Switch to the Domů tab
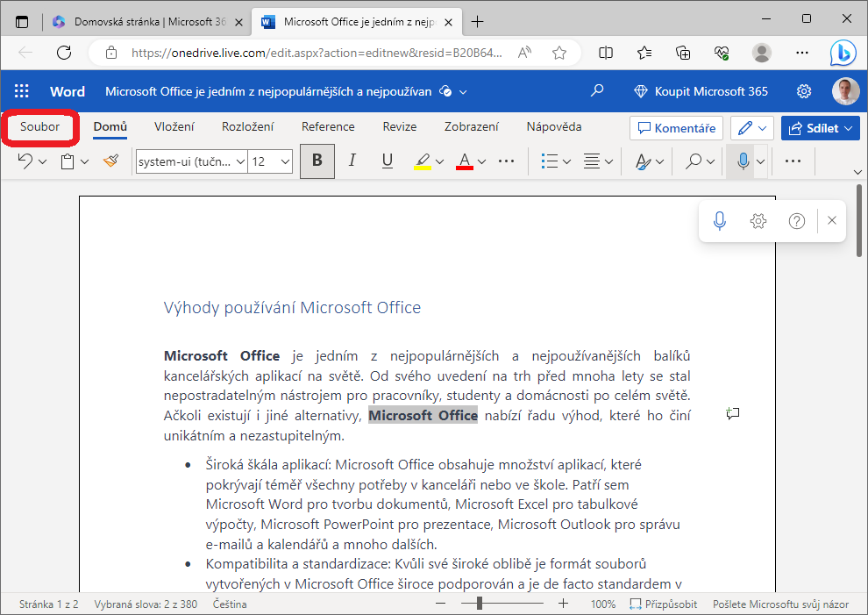Screen dimensions: 868x615 pyautogui.click(x=110, y=127)
